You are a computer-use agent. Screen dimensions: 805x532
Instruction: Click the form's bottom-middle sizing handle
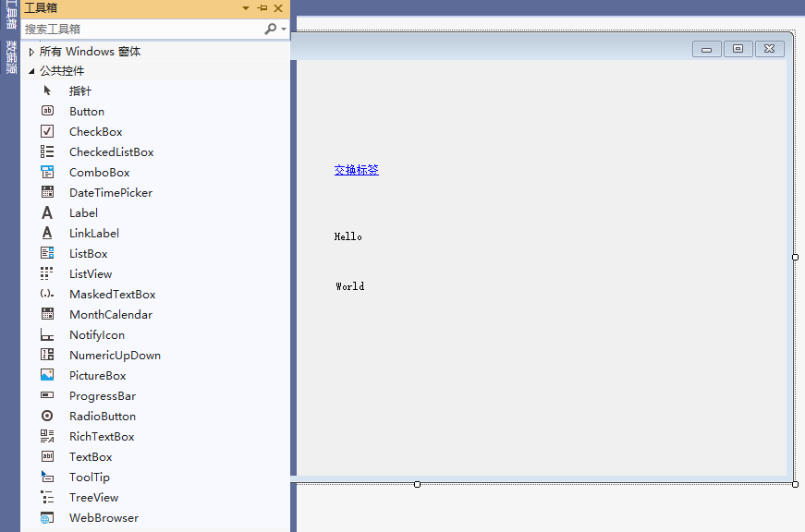[418, 484]
